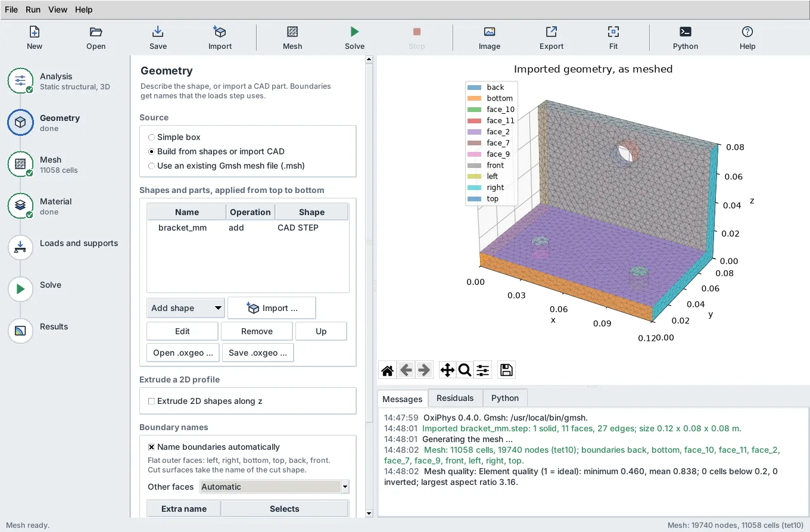Fit the view with the Fit icon
The height and width of the screenshot is (532, 810).
[613, 32]
